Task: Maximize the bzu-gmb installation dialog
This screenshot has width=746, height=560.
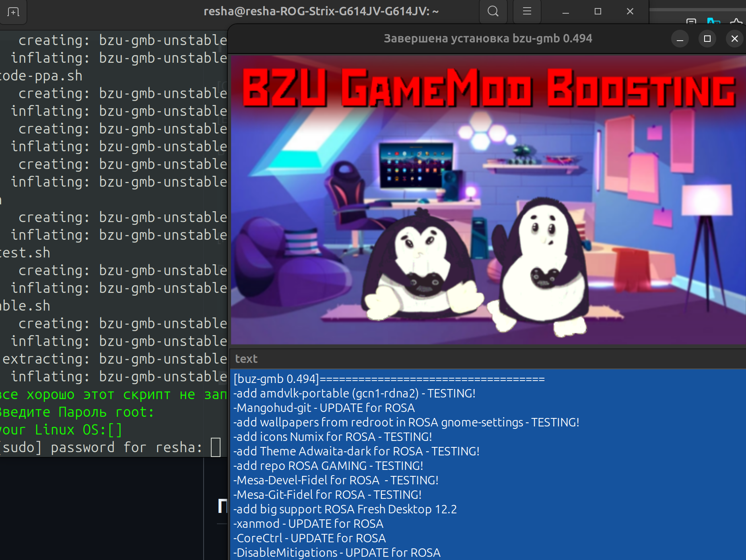Action: coord(707,39)
